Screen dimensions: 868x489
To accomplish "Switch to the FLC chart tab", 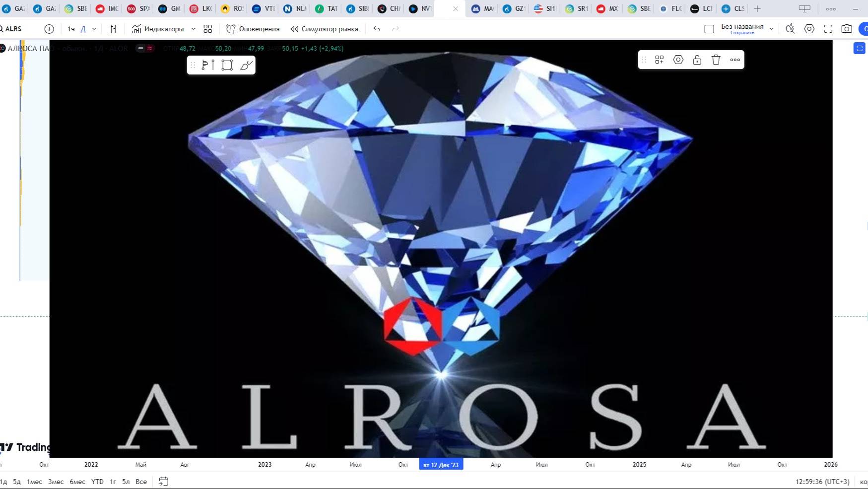I will point(670,8).
